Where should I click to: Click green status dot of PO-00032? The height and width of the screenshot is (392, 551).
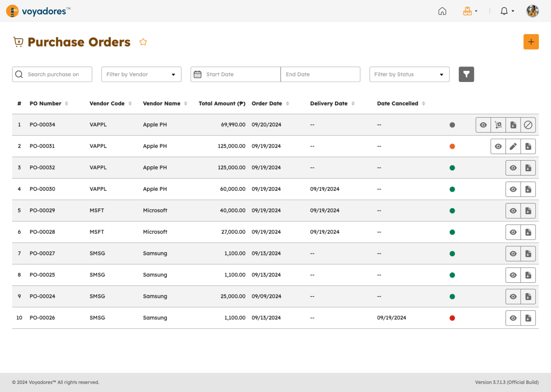point(452,168)
